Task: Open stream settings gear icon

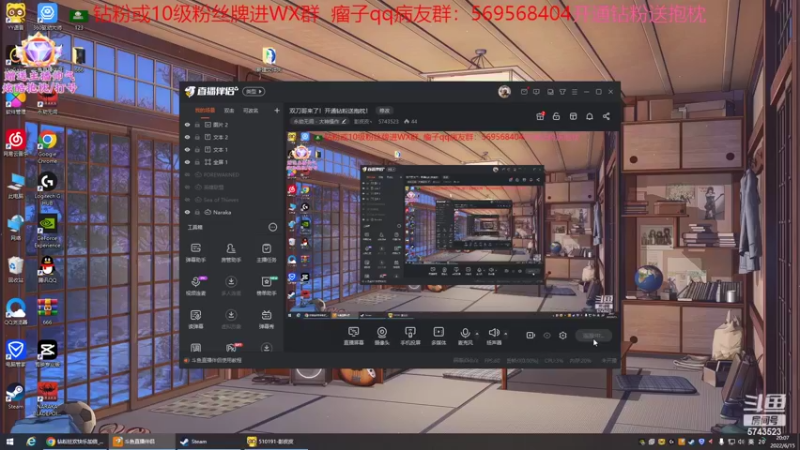Action: point(563,335)
